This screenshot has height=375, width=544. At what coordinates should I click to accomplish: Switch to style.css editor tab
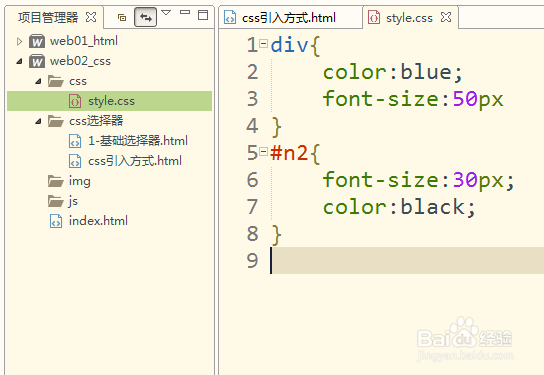click(409, 18)
